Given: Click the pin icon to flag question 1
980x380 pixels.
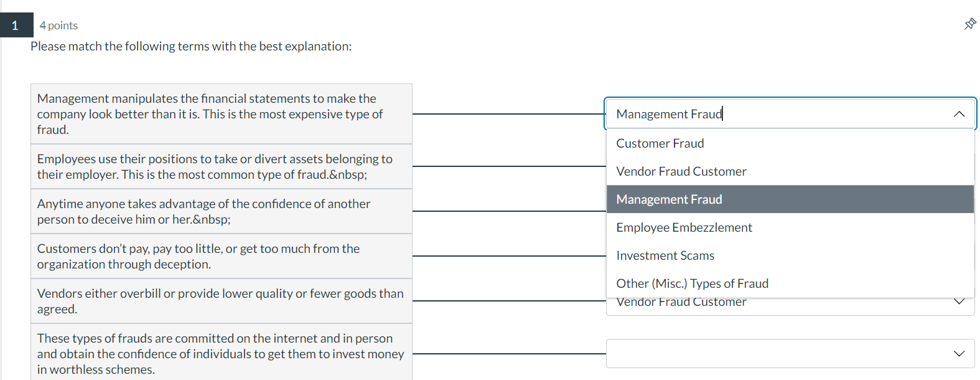Looking at the screenshot, I should [969, 23].
